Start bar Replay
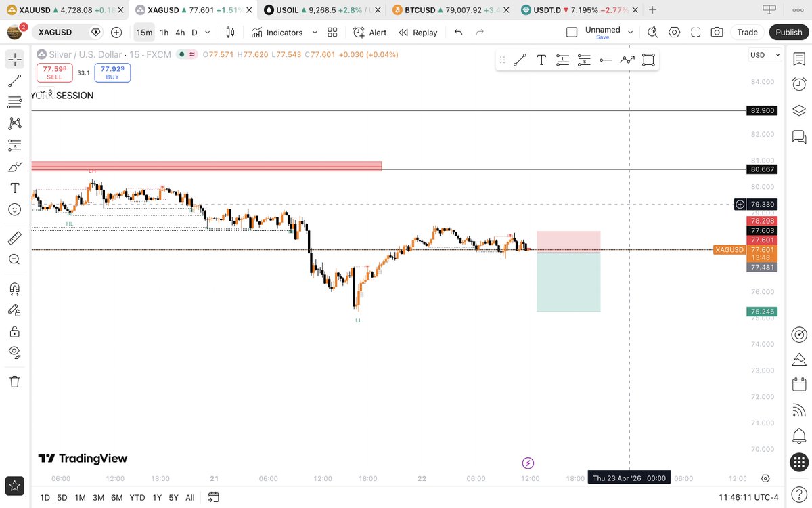812x508 pixels. [x=418, y=33]
